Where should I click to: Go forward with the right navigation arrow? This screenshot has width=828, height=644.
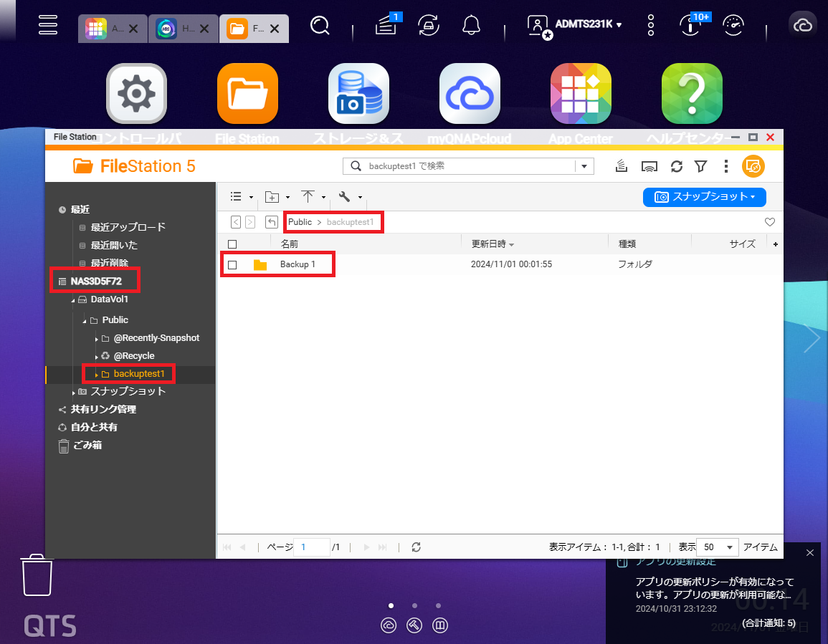click(250, 222)
